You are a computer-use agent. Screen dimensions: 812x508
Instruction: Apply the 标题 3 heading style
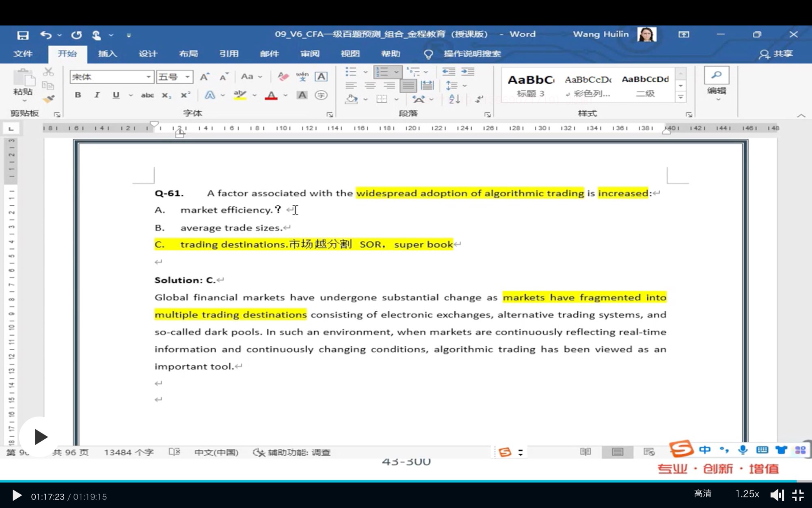coord(530,85)
